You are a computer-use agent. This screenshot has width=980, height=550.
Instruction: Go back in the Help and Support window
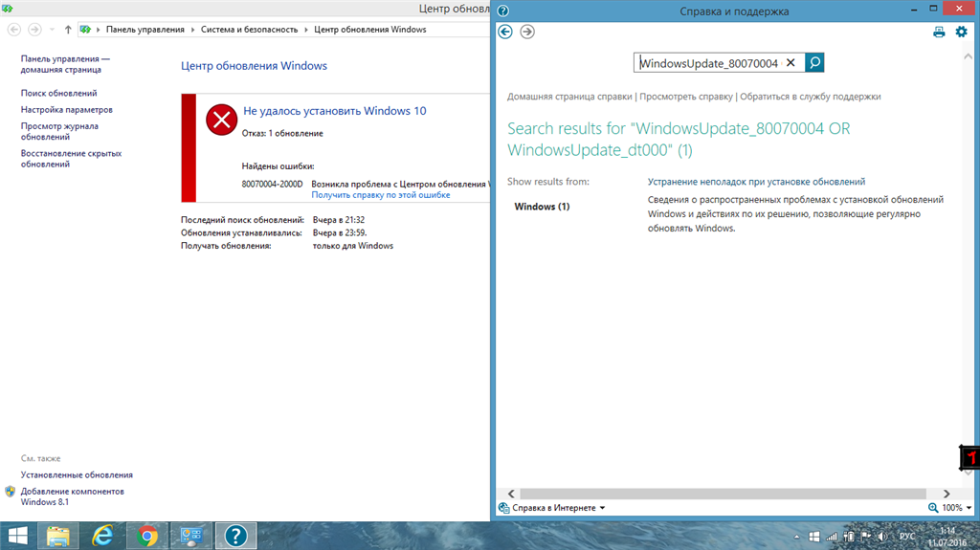tap(505, 32)
